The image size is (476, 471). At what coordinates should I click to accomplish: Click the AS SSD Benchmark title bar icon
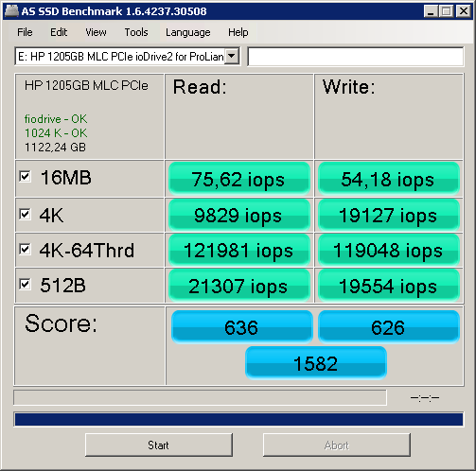[x=12, y=11]
